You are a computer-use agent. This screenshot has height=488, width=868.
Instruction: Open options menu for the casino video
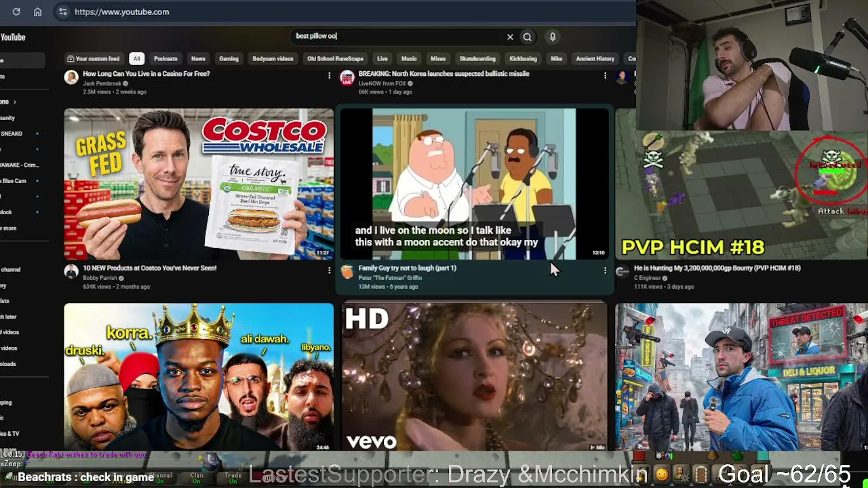click(x=329, y=76)
